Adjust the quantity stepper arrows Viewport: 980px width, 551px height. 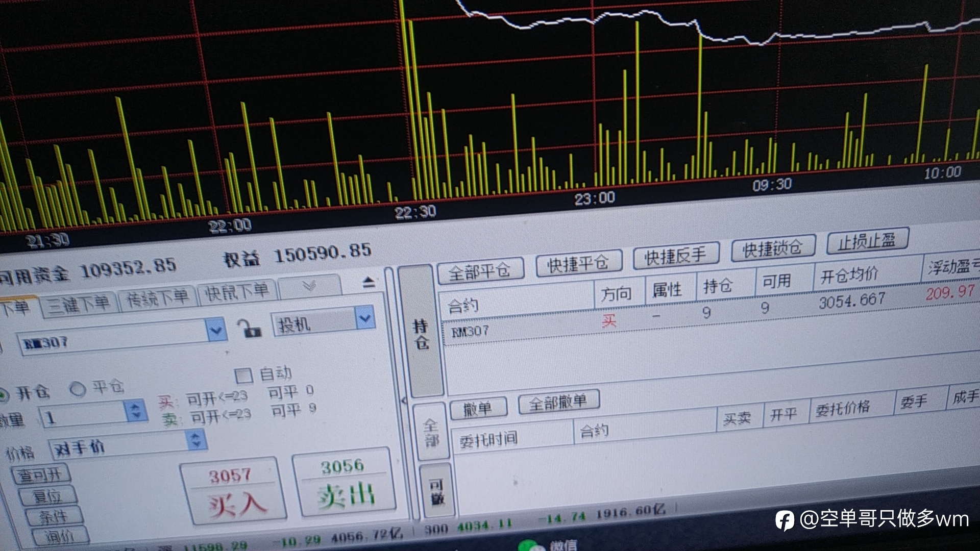pos(135,410)
